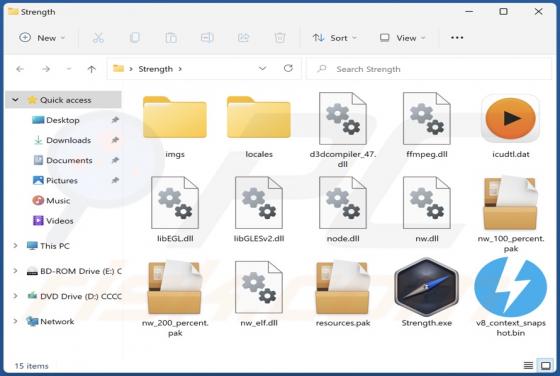Click the Search Strength input field
The width and height of the screenshot is (560, 376).
coord(429,69)
